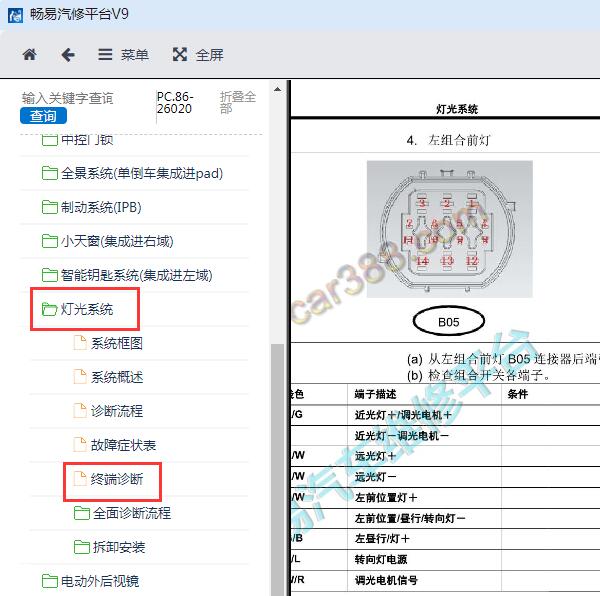Select the 左前位置/昼行/转向灯－ cell
The image size is (600, 596).
point(424,518)
